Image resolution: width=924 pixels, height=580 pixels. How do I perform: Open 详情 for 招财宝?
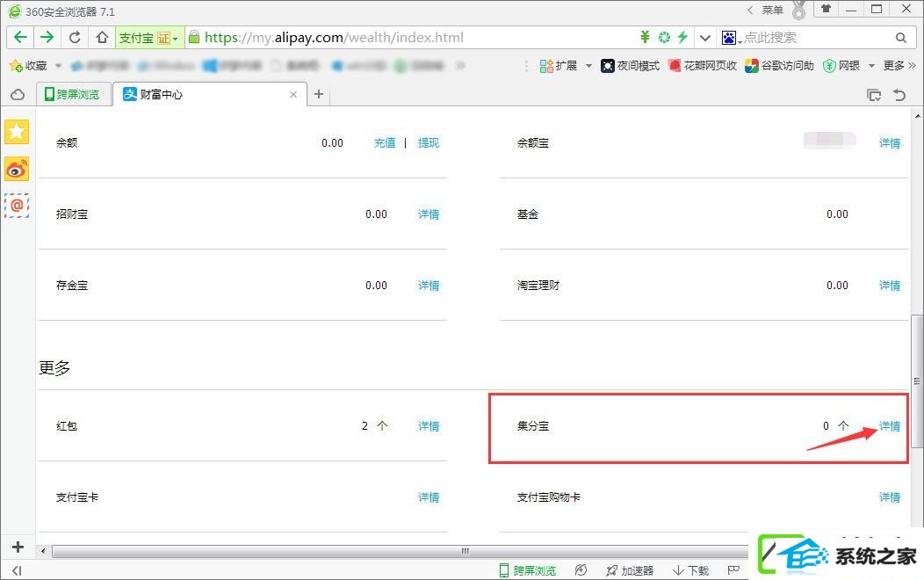point(429,214)
